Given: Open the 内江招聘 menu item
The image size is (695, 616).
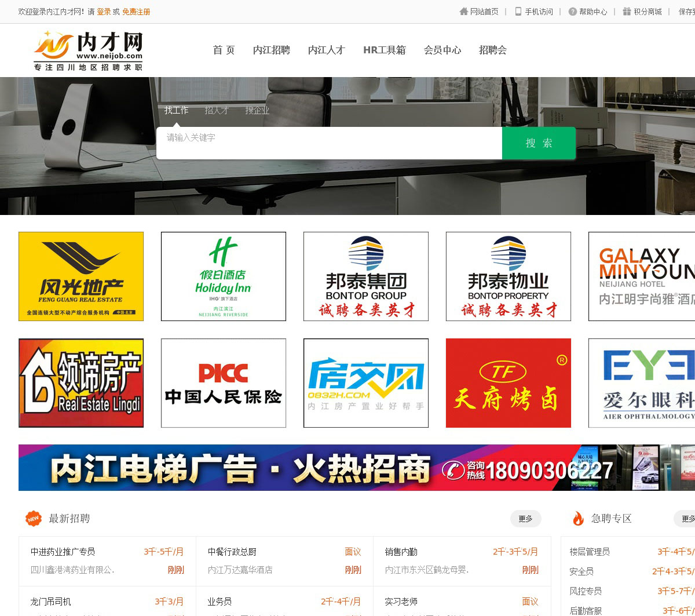Looking at the screenshot, I should (x=271, y=50).
